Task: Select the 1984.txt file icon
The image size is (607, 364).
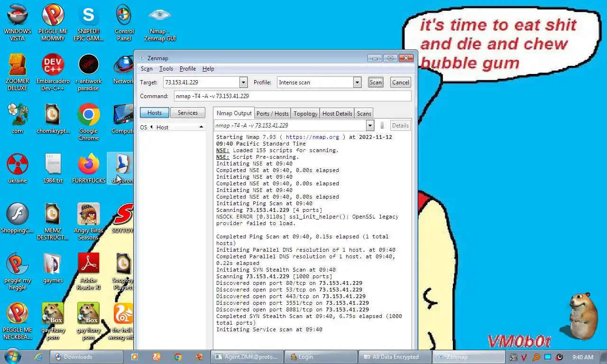Action: click(x=53, y=168)
